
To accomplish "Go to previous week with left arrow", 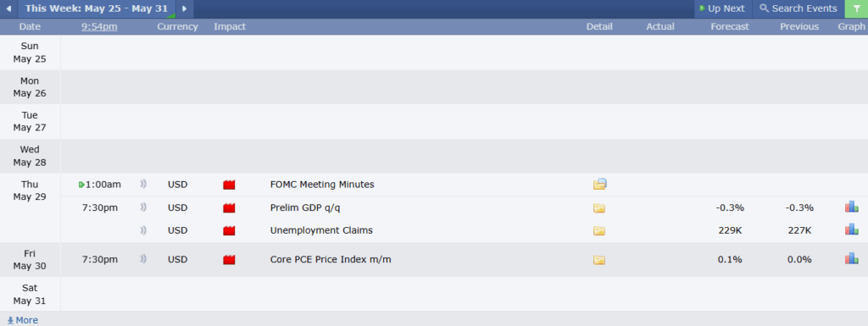I will 8,8.
